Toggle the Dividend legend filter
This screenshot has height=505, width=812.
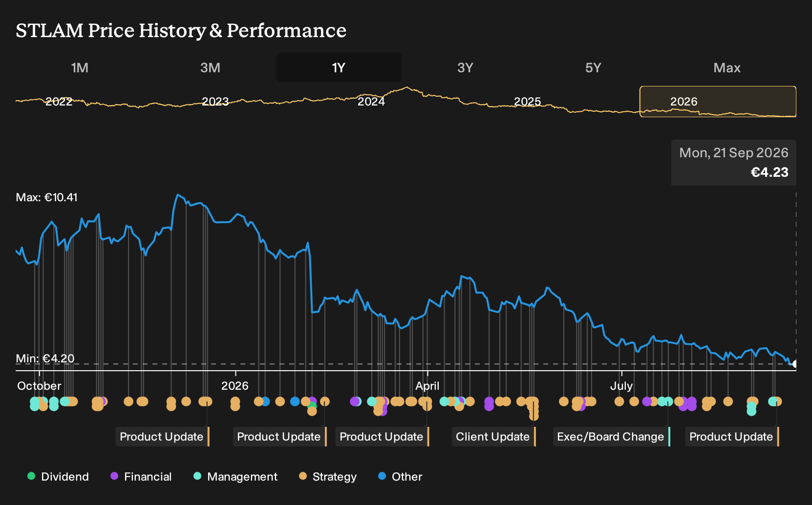[58, 477]
